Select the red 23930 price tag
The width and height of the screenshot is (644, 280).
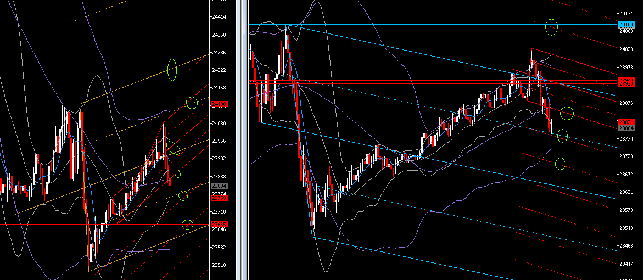pos(627,84)
